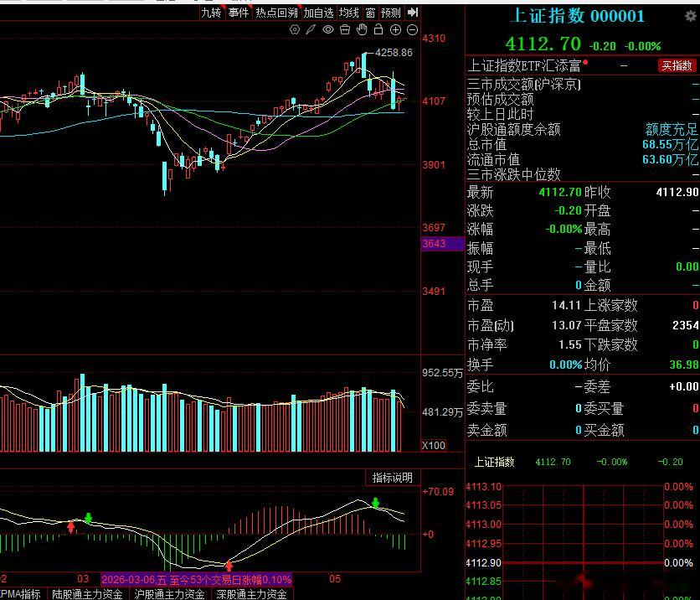Click 市盈 value 14.11
This screenshot has width=700, height=600.
pyautogui.click(x=566, y=305)
